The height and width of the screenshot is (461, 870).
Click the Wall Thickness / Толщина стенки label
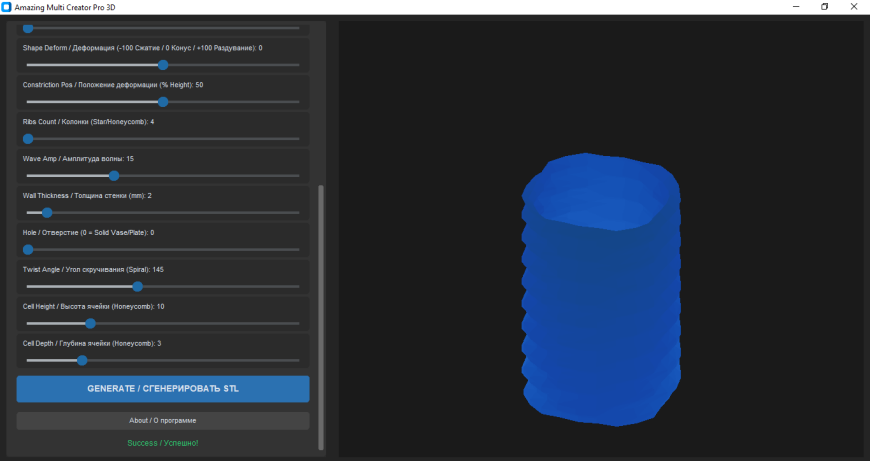pyautogui.click(x=87, y=196)
